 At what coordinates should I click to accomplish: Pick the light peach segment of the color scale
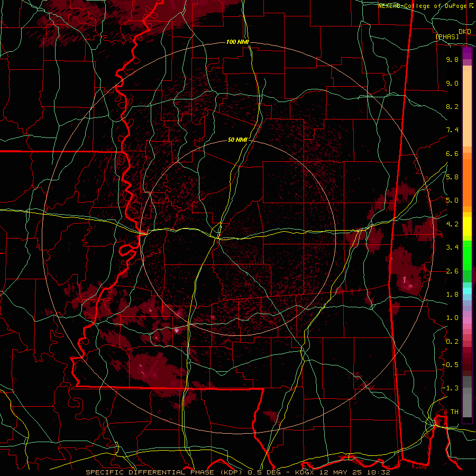467,108
